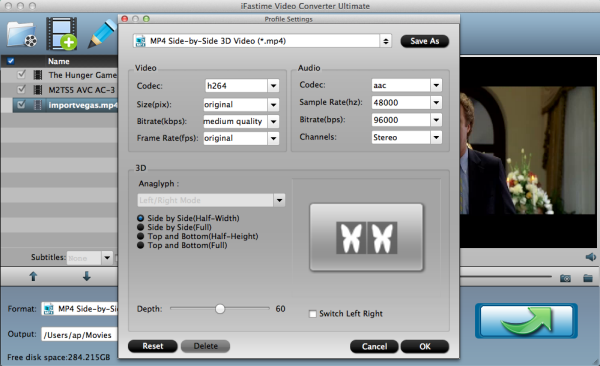
Task: Click side-by-side butterfly 3D preview image
Action: pyautogui.click(x=366, y=237)
